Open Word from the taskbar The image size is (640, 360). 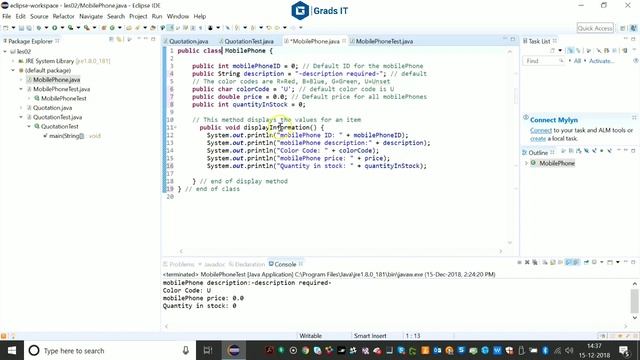[x=497, y=350]
